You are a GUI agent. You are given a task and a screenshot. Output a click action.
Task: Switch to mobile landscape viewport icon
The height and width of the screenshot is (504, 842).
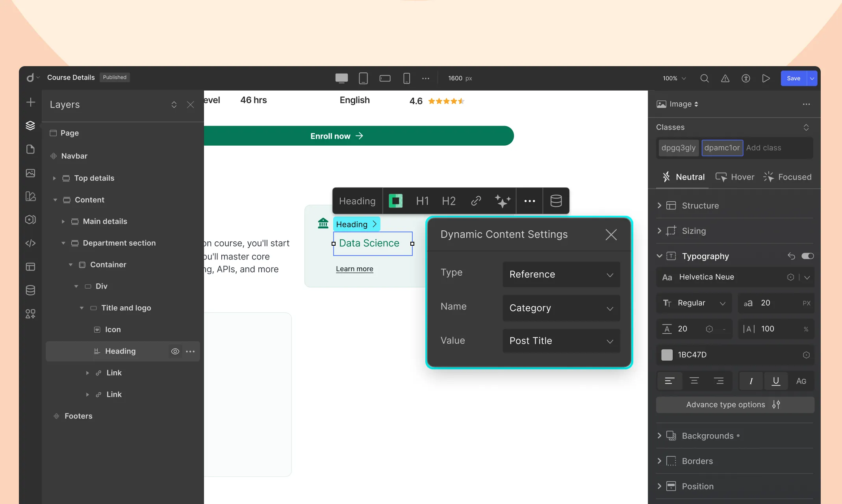coord(385,78)
